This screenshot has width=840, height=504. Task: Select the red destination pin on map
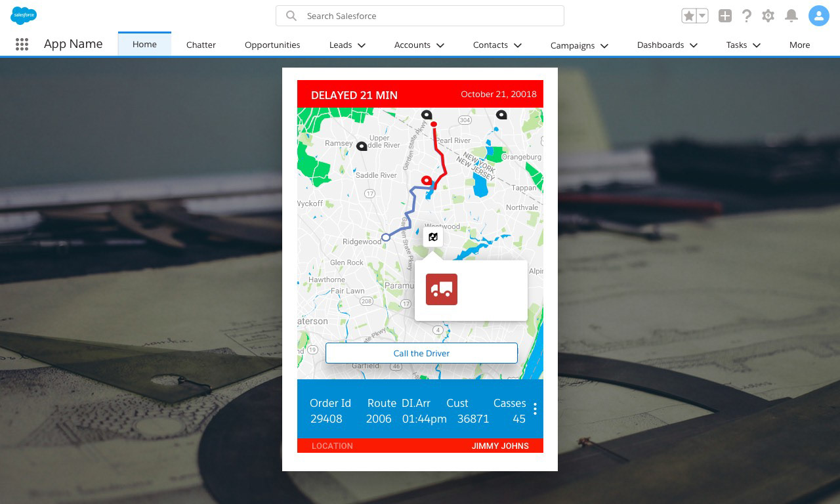(427, 180)
